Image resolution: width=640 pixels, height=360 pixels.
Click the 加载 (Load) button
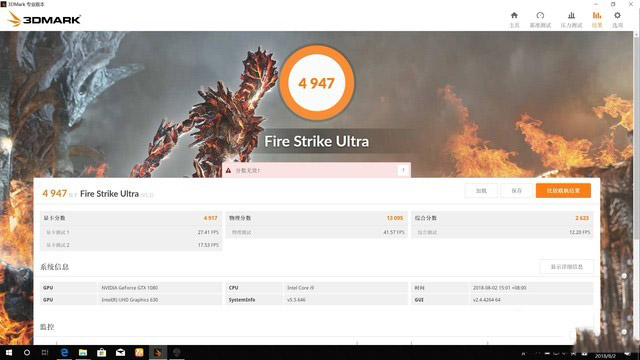(x=481, y=191)
